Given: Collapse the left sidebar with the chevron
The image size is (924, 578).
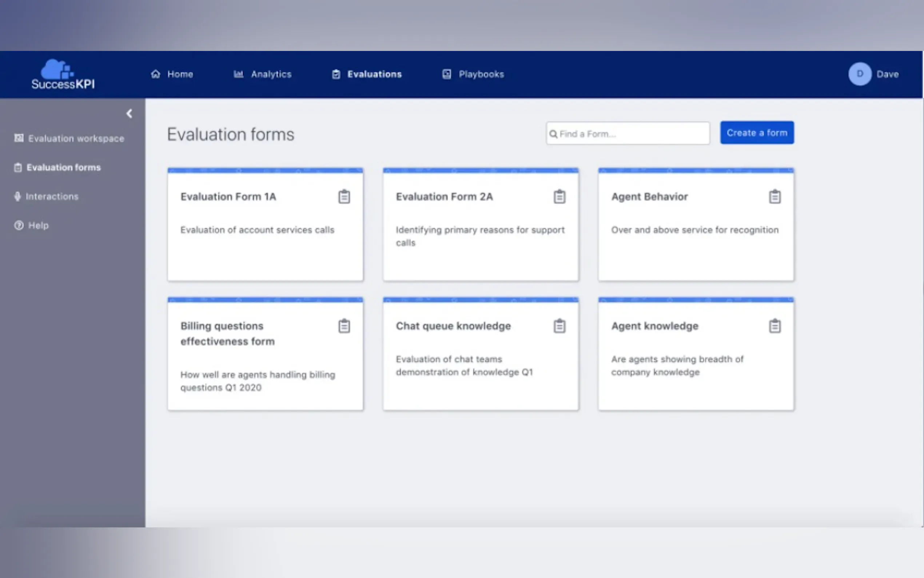Looking at the screenshot, I should [130, 114].
